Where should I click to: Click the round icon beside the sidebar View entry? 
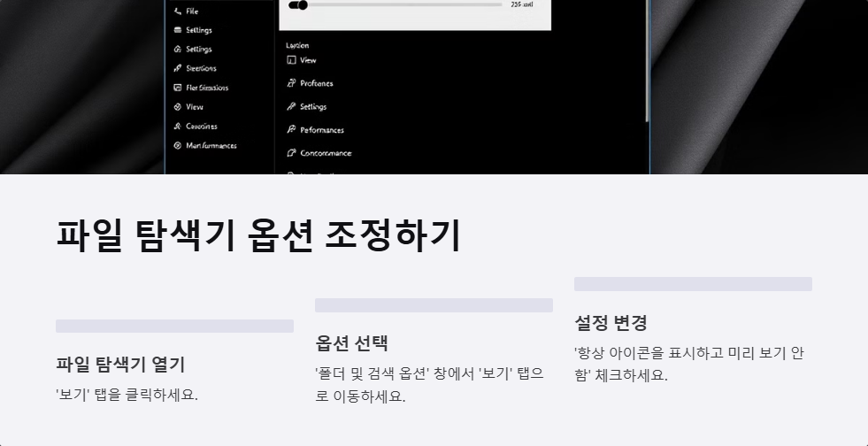click(x=177, y=107)
